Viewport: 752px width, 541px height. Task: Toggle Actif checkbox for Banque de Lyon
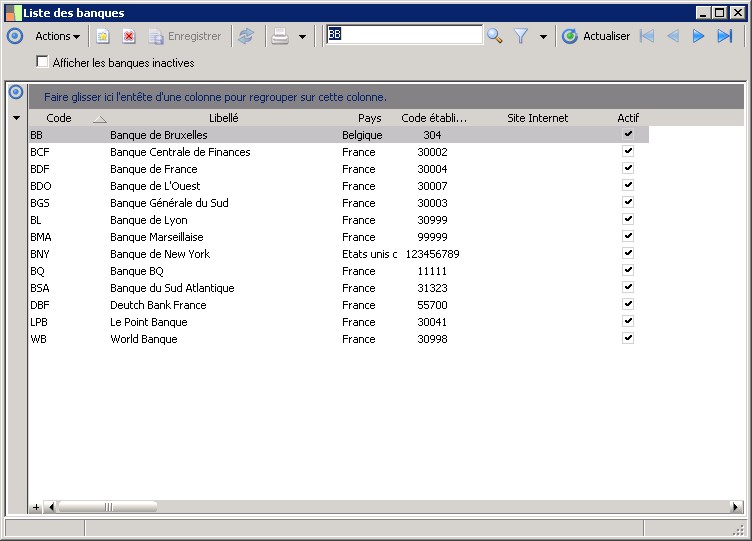pos(628,219)
